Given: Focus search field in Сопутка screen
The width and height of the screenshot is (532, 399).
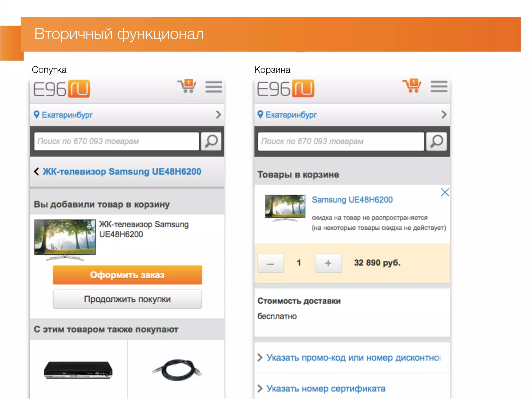Looking at the screenshot, I should 117,141.
